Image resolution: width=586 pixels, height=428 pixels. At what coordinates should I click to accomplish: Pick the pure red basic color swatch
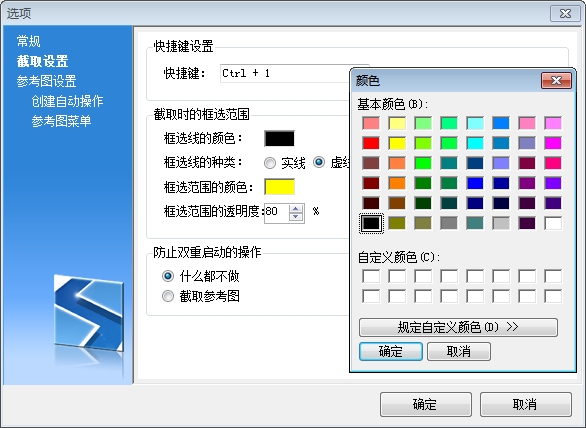tap(371, 143)
